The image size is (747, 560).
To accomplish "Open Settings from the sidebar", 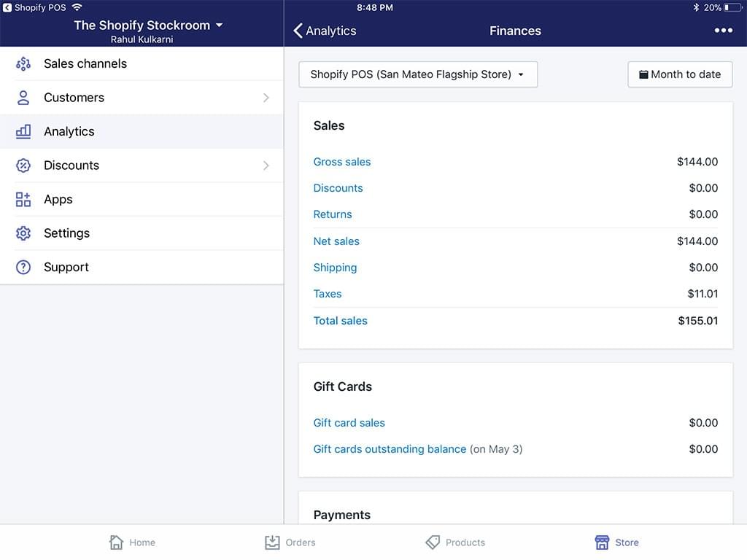I will (66, 233).
